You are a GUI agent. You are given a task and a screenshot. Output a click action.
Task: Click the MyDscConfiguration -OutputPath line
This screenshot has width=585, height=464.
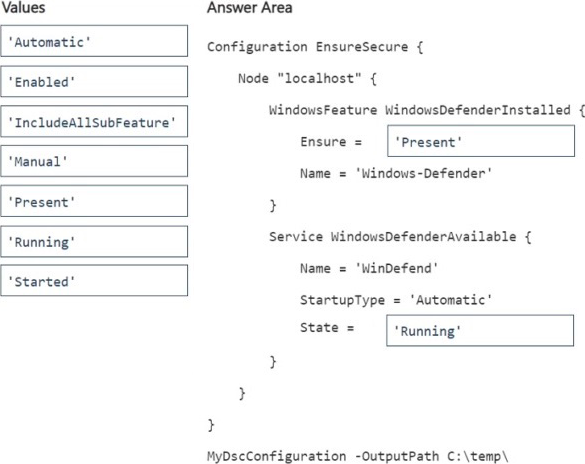(x=358, y=456)
